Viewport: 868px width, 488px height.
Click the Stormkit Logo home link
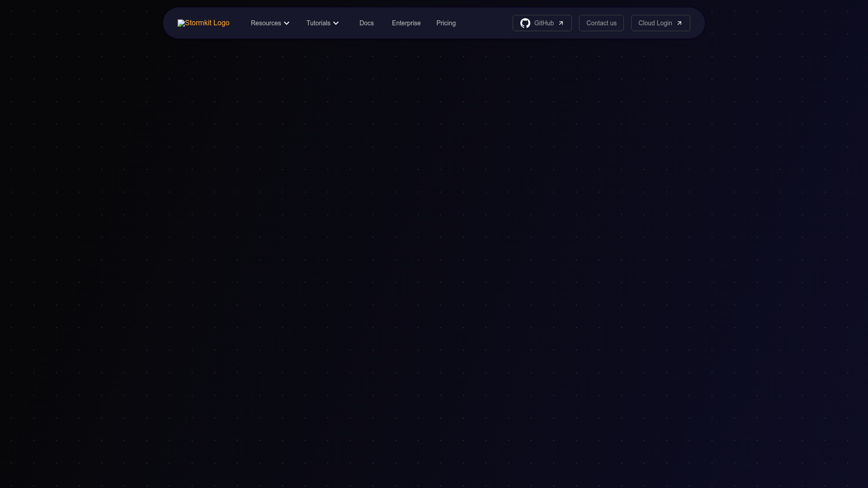click(x=203, y=23)
